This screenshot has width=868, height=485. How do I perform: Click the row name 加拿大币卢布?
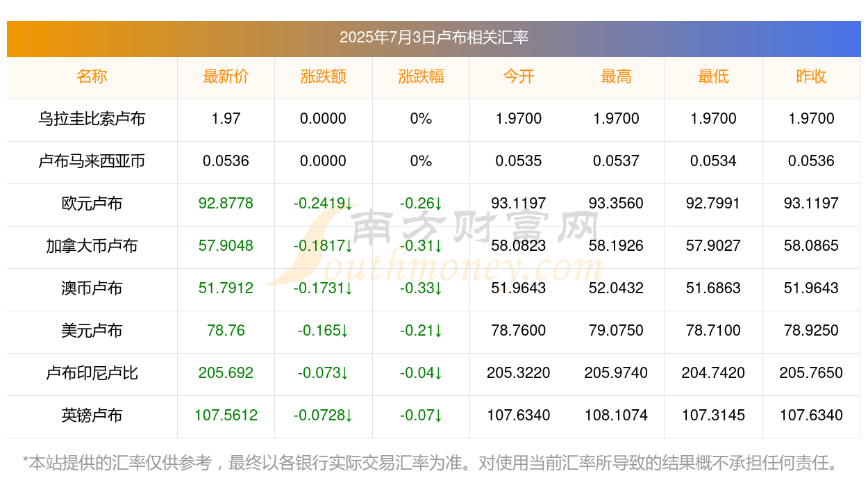click(92, 246)
